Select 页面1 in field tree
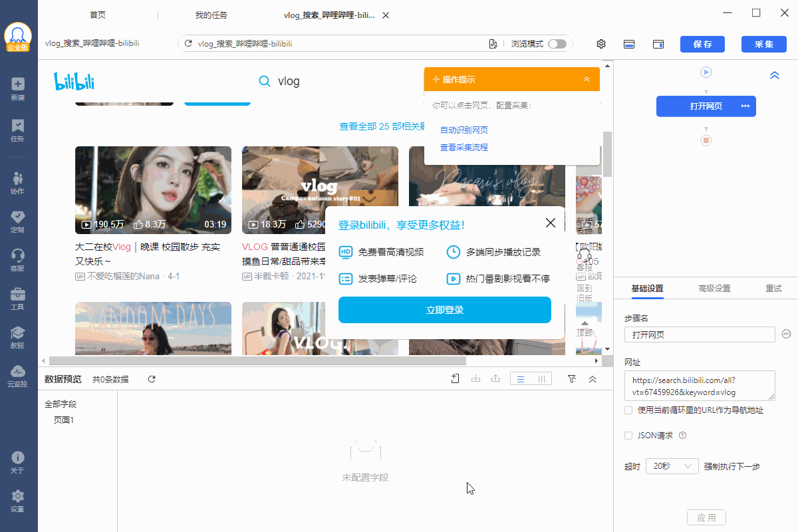Screen dimensions: 798x532 tap(64, 420)
